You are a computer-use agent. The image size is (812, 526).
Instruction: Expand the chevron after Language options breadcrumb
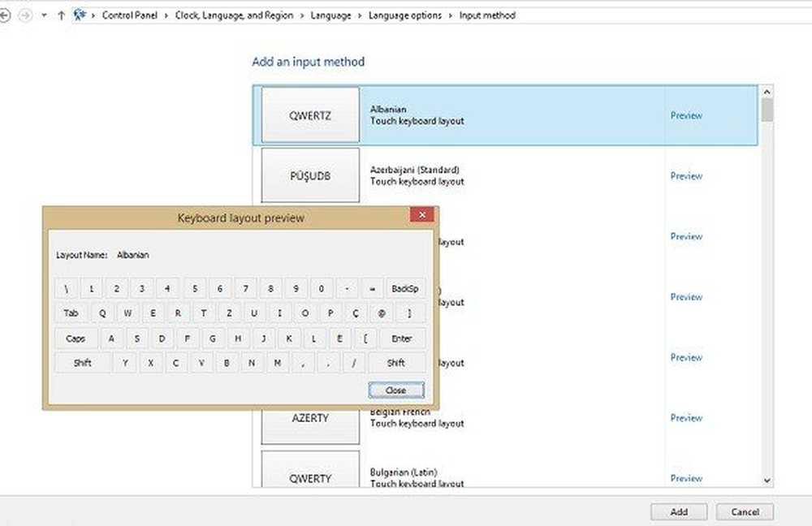[451, 15]
